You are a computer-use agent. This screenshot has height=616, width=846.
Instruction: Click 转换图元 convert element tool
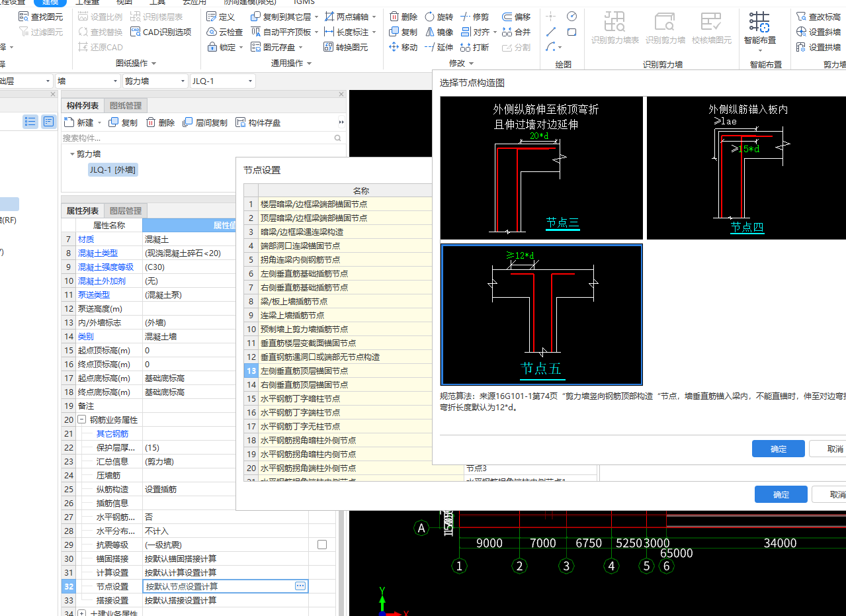pos(346,47)
